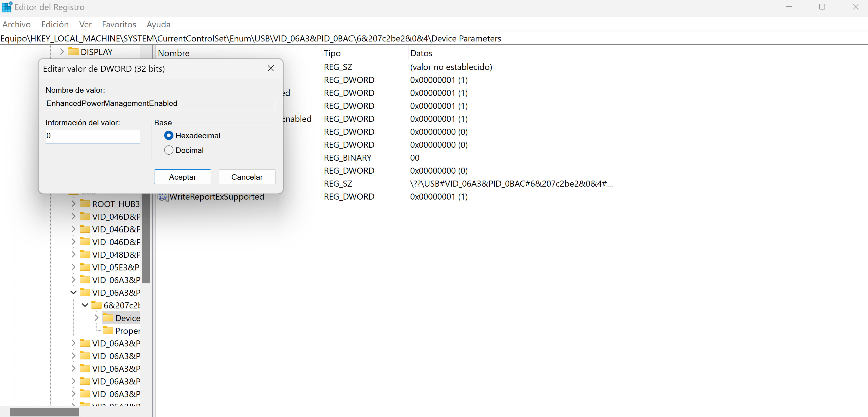Select the Decimal base option

coord(169,150)
